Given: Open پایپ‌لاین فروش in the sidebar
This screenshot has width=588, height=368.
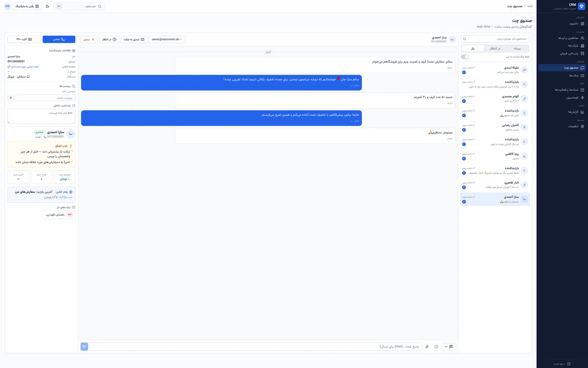Looking at the screenshot, I should coord(562,54).
